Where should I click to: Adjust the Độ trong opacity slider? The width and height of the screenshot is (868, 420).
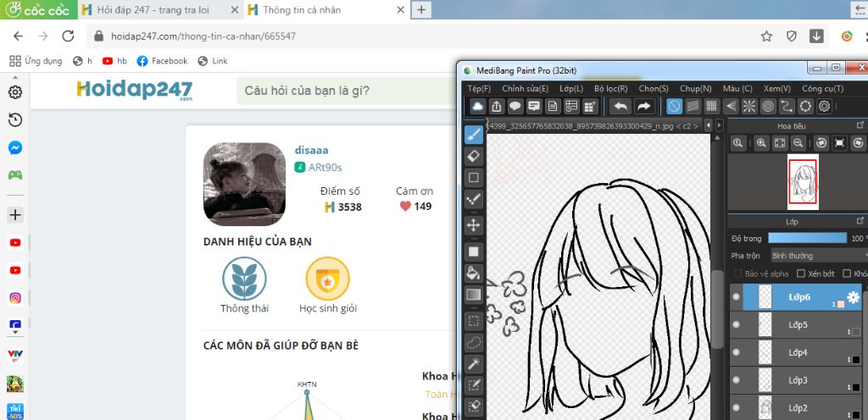click(808, 238)
